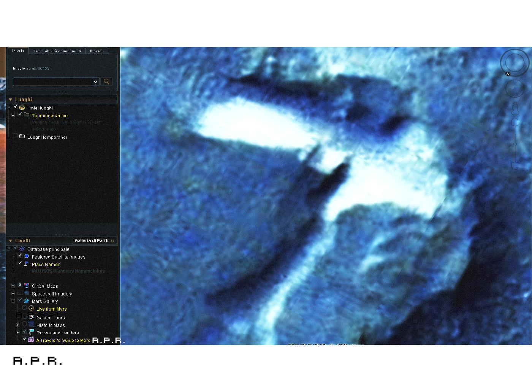532x392 pixels.
Task: Collapse the I miei luoghi tree node
Action: click(9, 108)
